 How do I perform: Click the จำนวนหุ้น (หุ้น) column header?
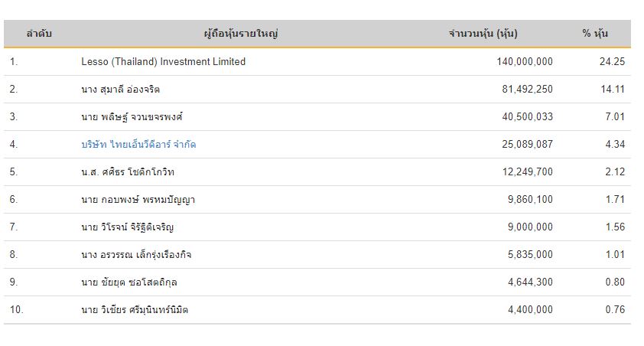[483, 33]
